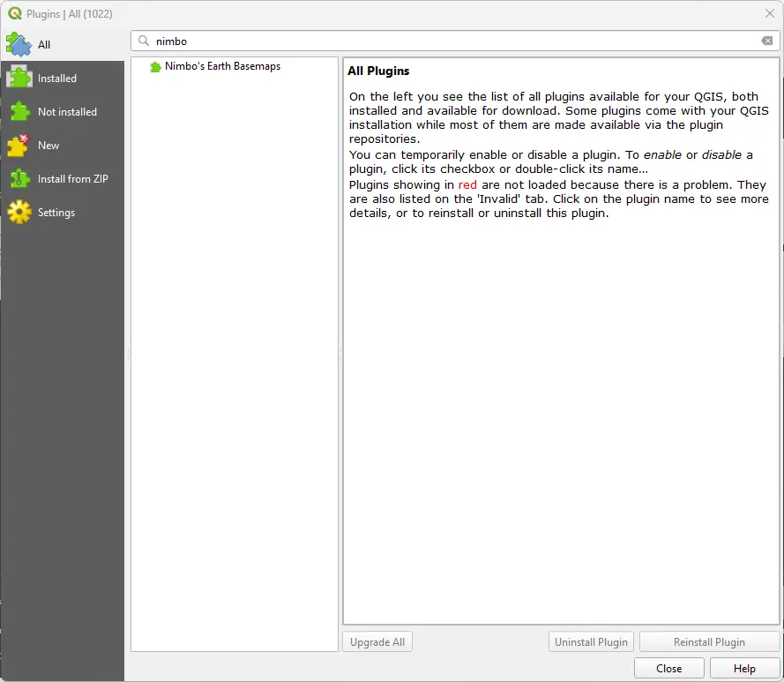Click the Uninstall Plugin button

point(591,642)
